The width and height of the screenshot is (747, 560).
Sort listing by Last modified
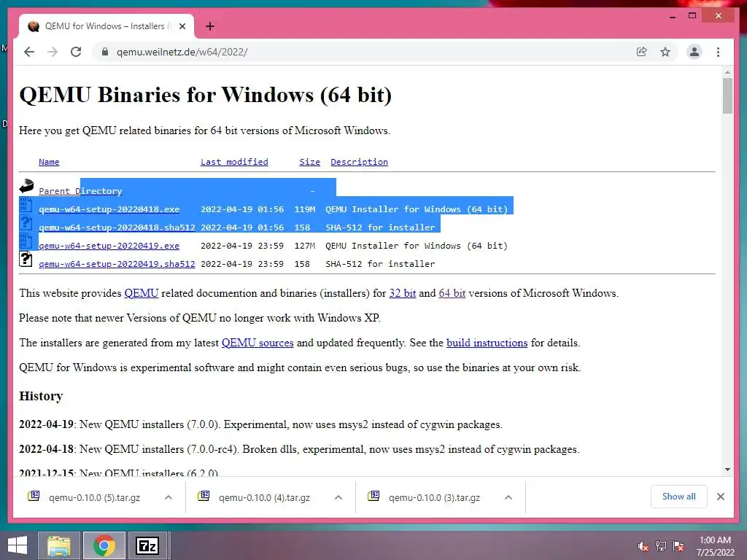[x=234, y=162]
